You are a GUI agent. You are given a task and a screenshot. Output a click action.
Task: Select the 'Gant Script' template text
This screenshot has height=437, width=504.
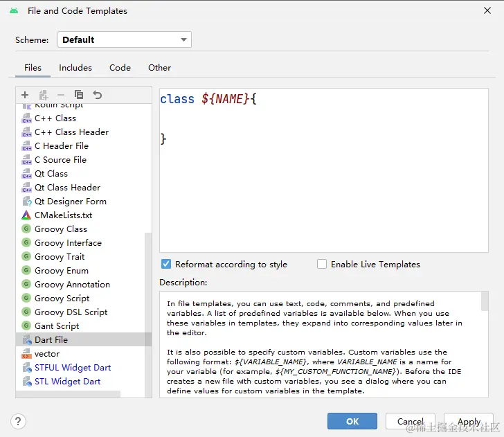tap(57, 325)
